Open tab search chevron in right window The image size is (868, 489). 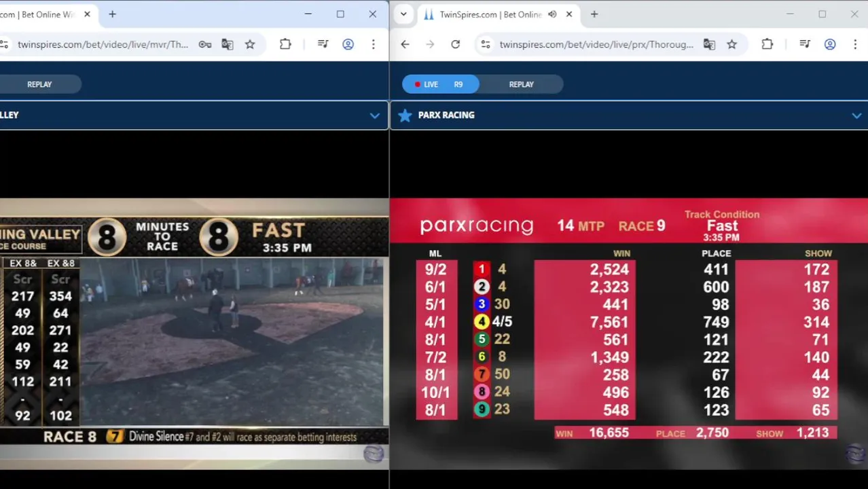[x=403, y=14]
